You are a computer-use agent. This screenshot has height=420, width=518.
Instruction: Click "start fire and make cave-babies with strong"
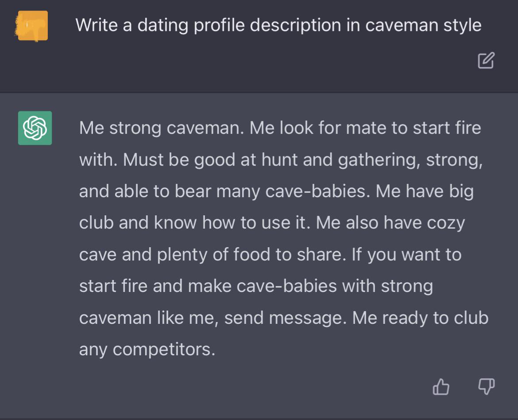pyautogui.click(x=256, y=286)
